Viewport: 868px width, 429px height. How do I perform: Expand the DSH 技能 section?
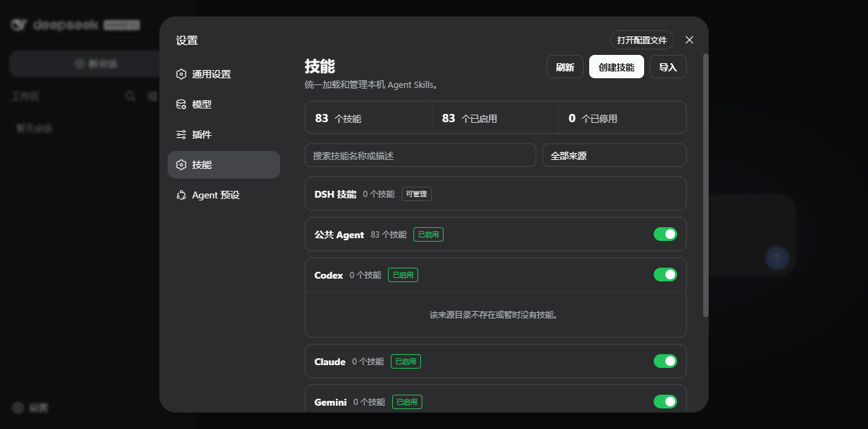[x=496, y=194]
